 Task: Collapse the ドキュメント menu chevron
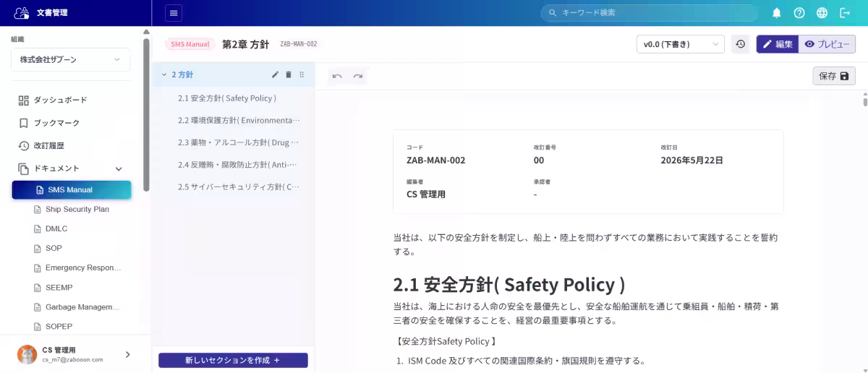point(119,168)
